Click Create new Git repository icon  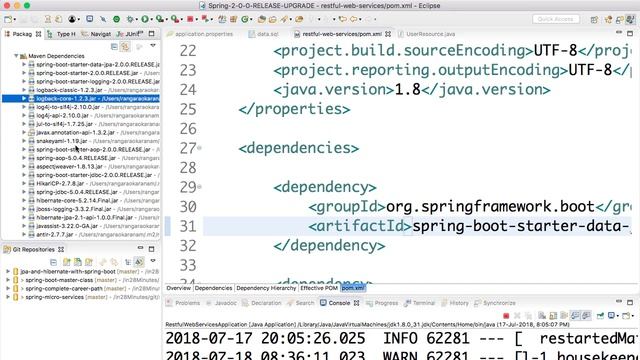pos(89,262)
